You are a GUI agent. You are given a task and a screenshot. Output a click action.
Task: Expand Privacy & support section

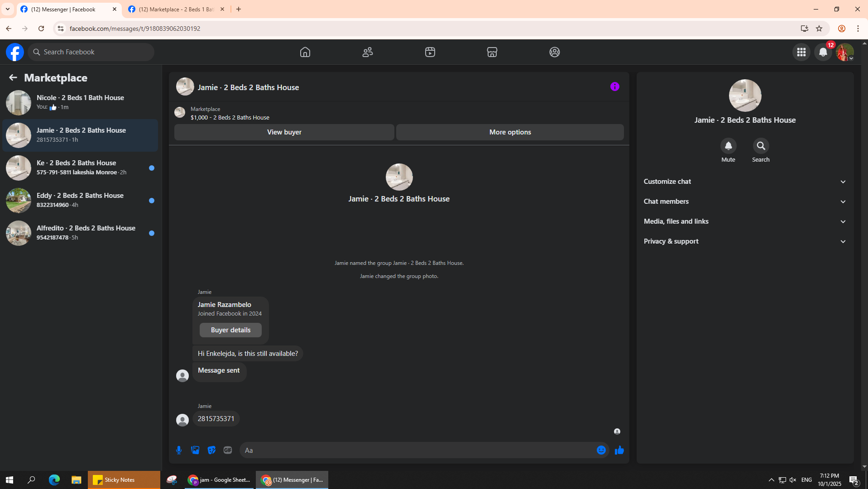745,241
